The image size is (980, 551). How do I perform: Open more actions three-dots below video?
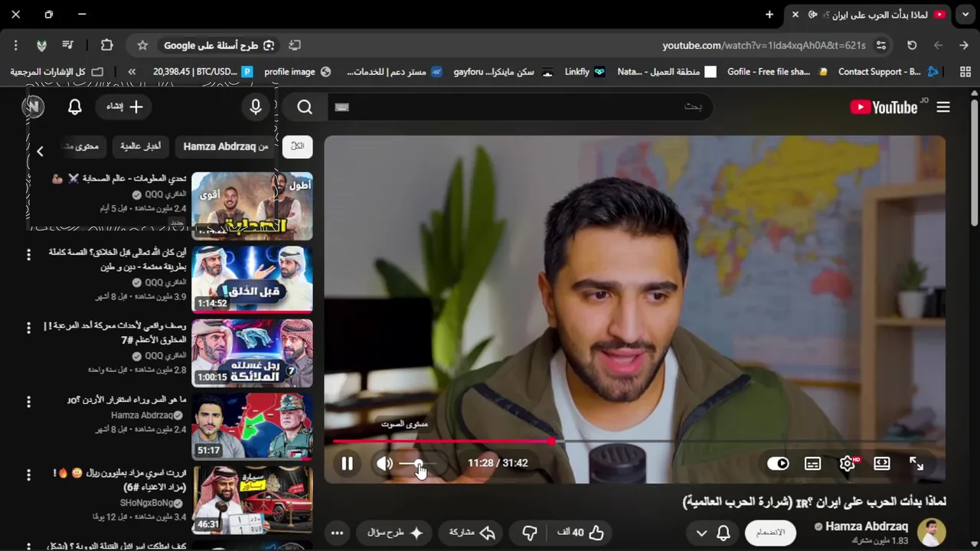pos(338,533)
